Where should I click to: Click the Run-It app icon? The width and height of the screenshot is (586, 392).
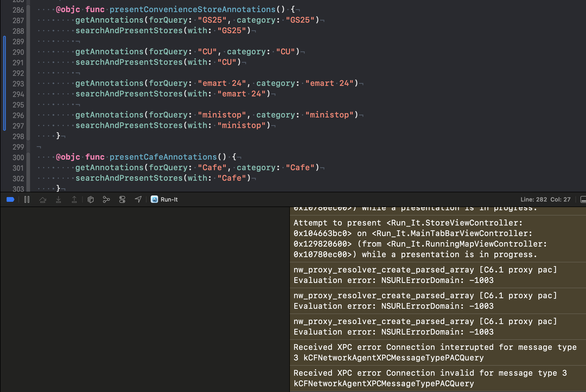(x=154, y=199)
